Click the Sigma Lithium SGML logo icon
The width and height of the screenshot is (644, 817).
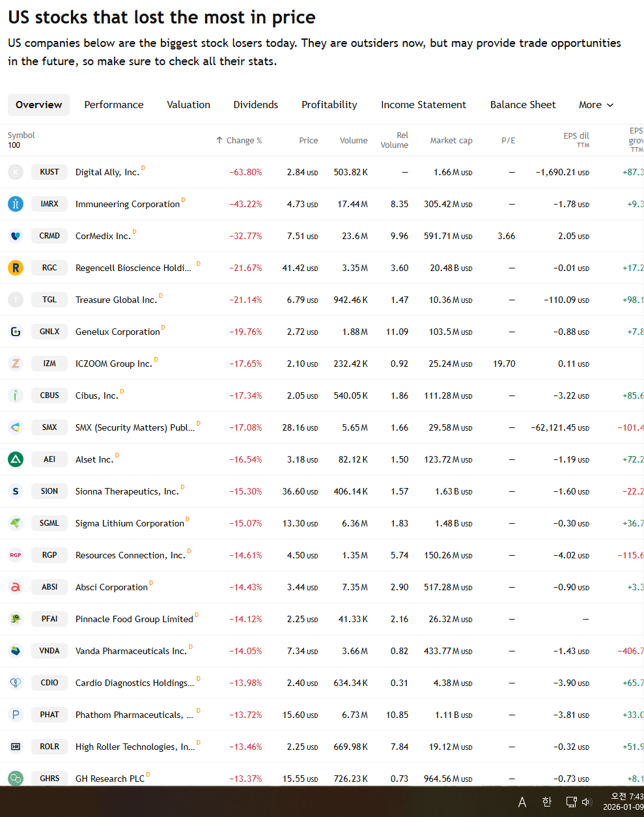pyautogui.click(x=16, y=523)
